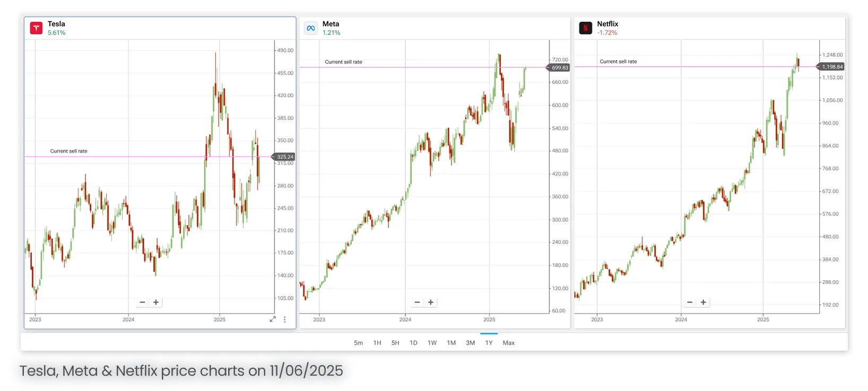Select the 3M timeframe
868x391 pixels.
(471, 343)
